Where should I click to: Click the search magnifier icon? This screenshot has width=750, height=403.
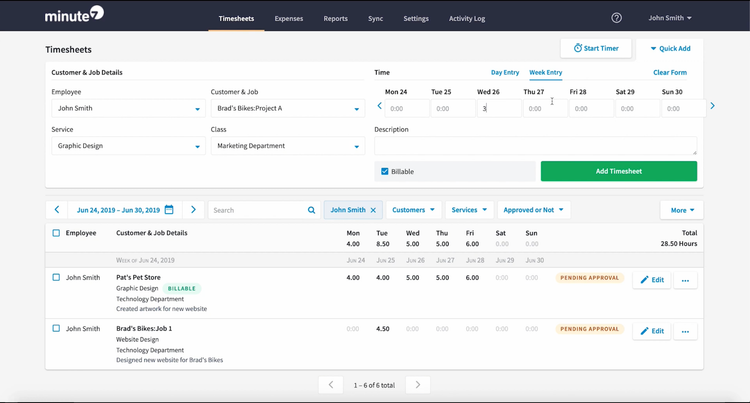point(311,210)
